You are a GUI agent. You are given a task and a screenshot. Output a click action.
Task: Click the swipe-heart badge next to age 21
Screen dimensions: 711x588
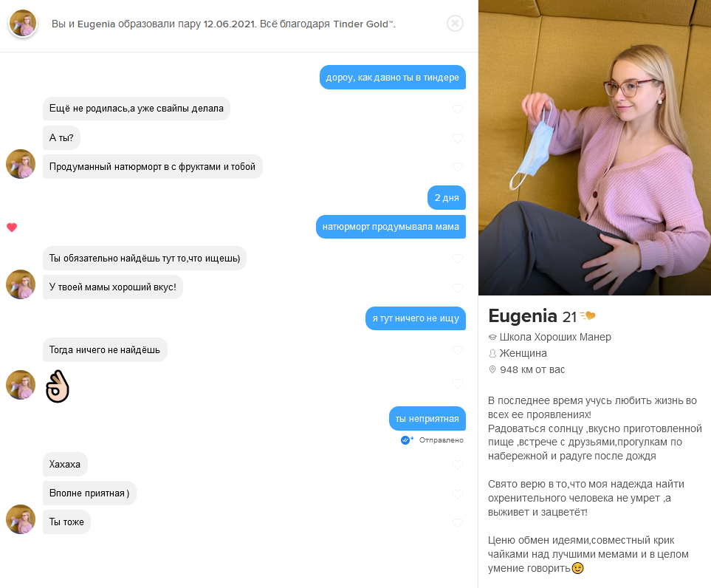tap(588, 315)
